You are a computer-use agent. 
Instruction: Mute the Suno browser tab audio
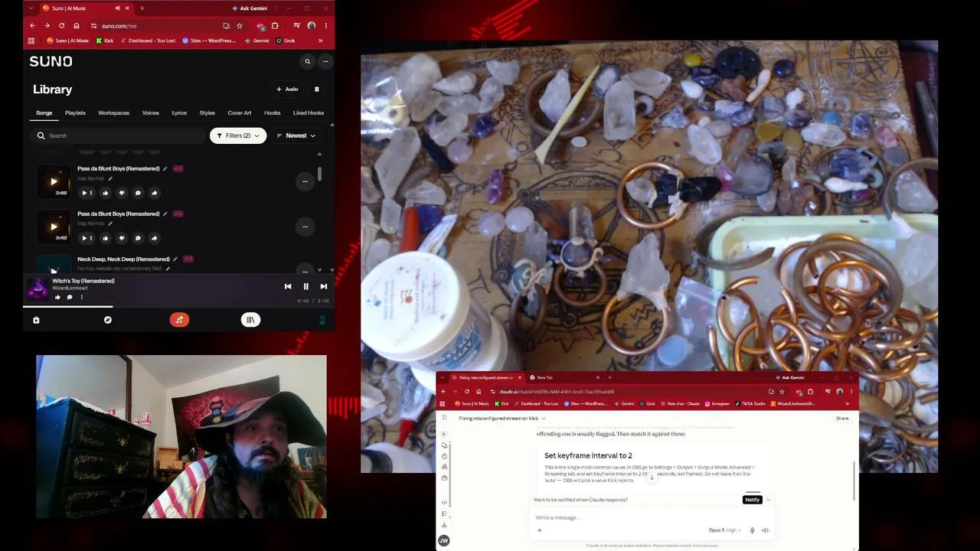pyautogui.click(x=117, y=8)
